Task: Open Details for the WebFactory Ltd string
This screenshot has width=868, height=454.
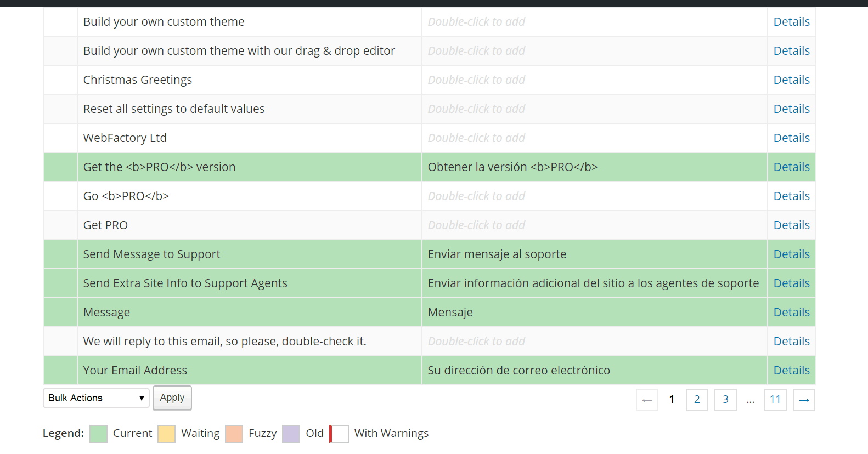Action: pyautogui.click(x=791, y=138)
